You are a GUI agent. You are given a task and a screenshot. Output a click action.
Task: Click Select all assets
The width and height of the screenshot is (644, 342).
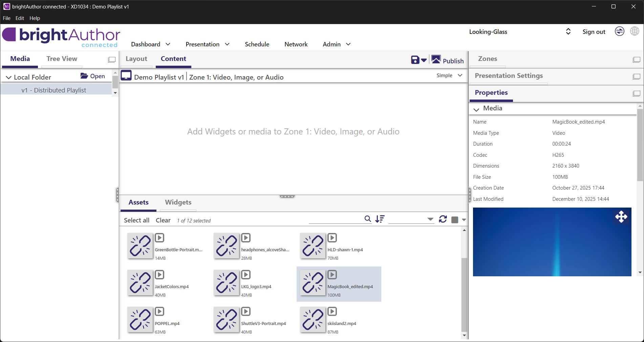pyautogui.click(x=136, y=220)
